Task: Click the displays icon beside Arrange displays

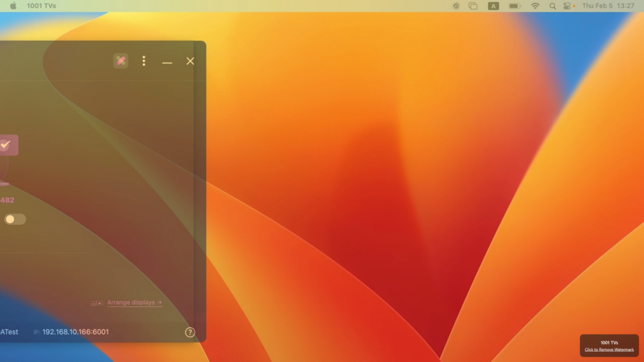Action: tap(96, 303)
